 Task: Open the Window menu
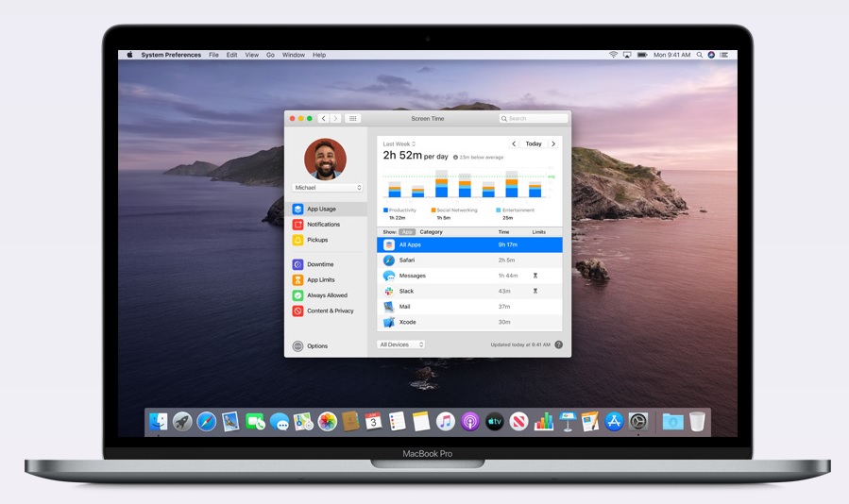tap(294, 55)
